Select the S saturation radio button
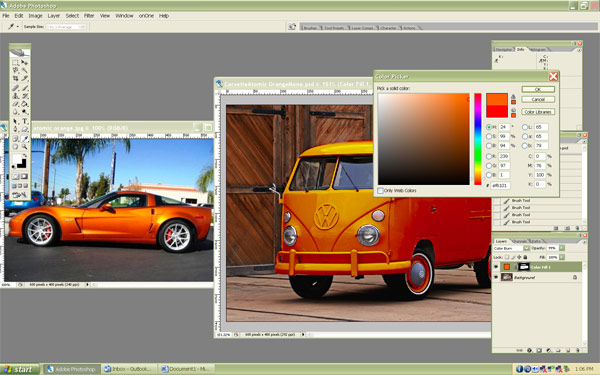This screenshot has width=600, height=375. tap(489, 136)
